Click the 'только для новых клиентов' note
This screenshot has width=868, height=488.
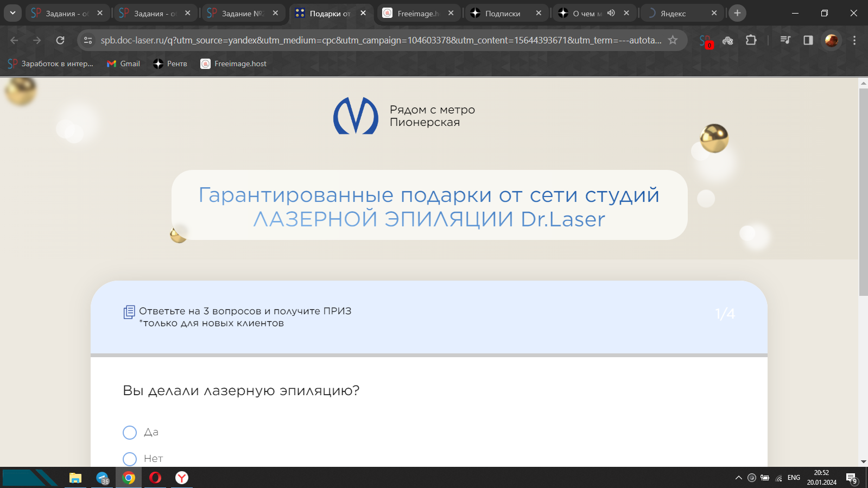212,324
